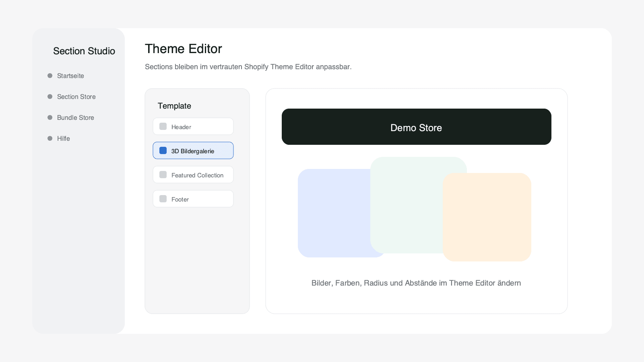The height and width of the screenshot is (362, 644).
Task: Select the 3D Bildergalerie section
Action: click(193, 150)
